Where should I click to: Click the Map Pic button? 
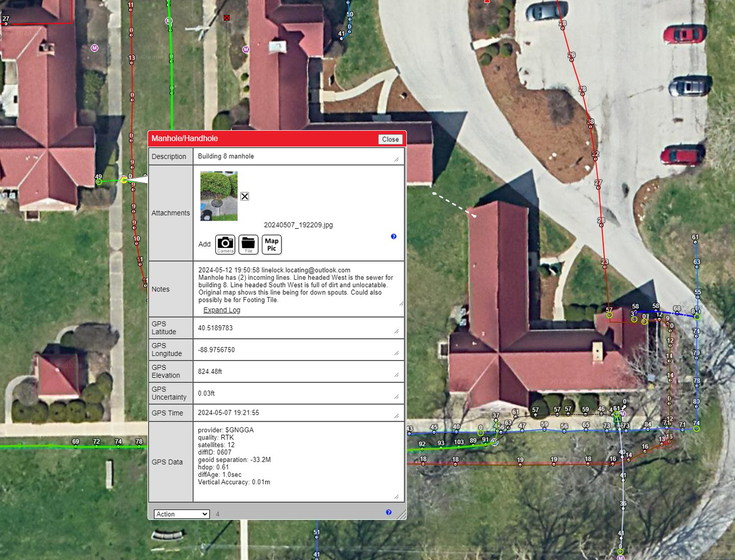272,245
